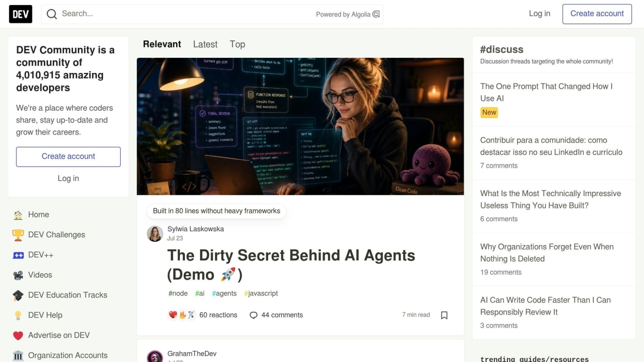Open Sylwia Laskowska's avatar
This screenshot has width=644, height=362.
click(155, 234)
